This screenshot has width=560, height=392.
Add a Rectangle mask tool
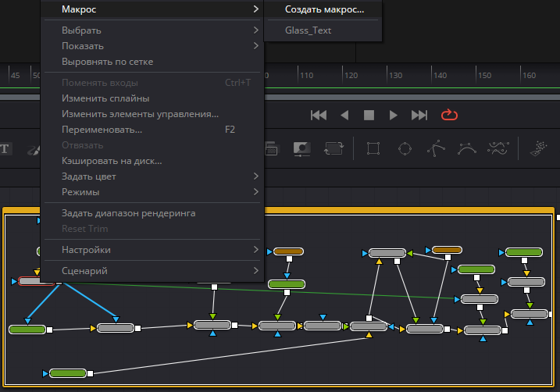[373, 148]
